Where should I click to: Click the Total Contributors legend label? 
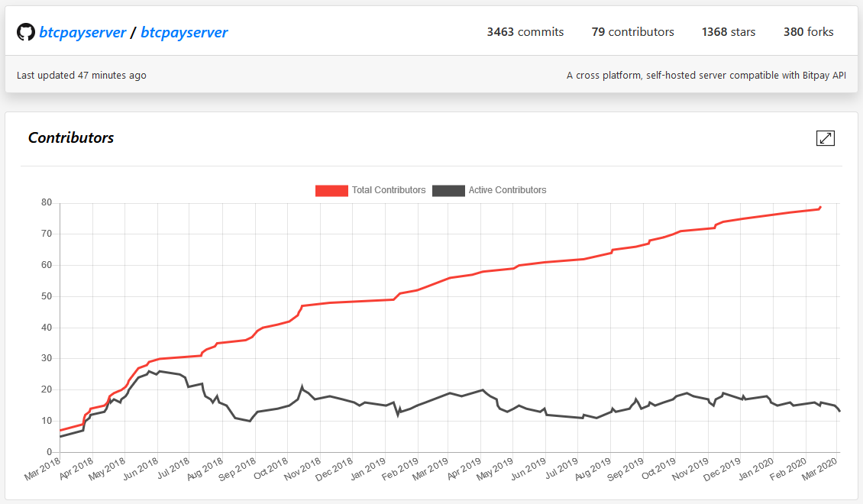pos(389,190)
